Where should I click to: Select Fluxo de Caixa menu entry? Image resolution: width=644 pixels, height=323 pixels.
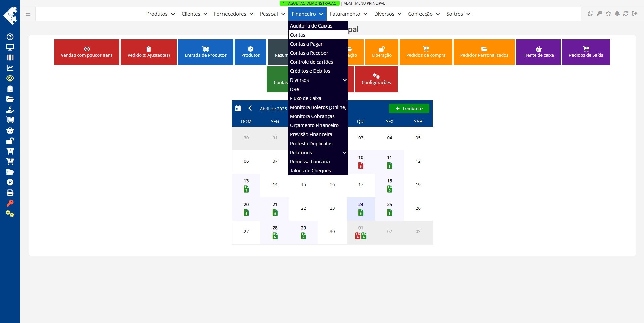(x=318, y=98)
